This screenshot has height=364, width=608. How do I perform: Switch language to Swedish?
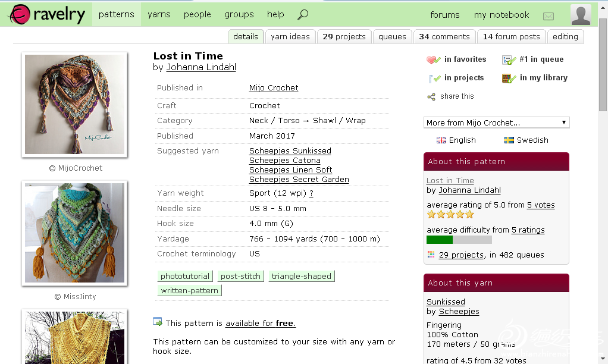(532, 140)
